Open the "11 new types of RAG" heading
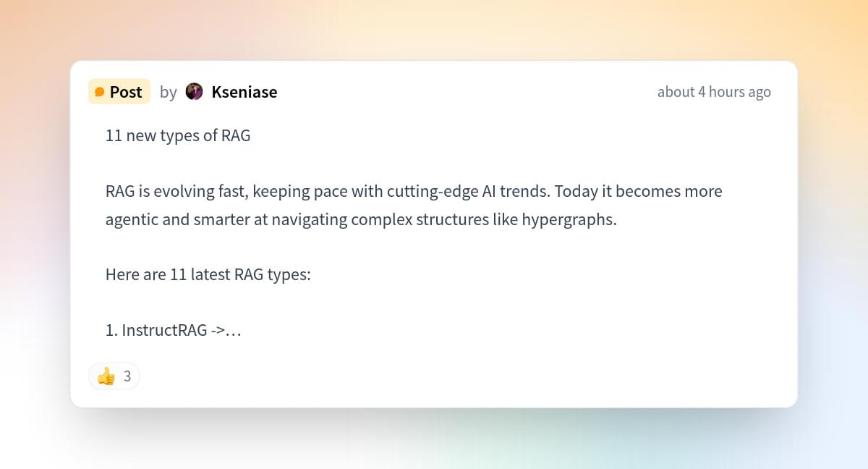The height and width of the screenshot is (469, 868). [178, 135]
